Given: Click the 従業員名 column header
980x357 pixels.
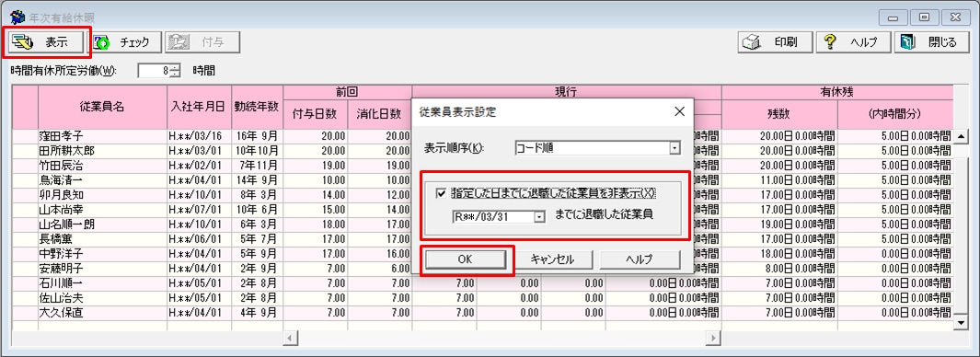Looking at the screenshot, I should [102, 107].
